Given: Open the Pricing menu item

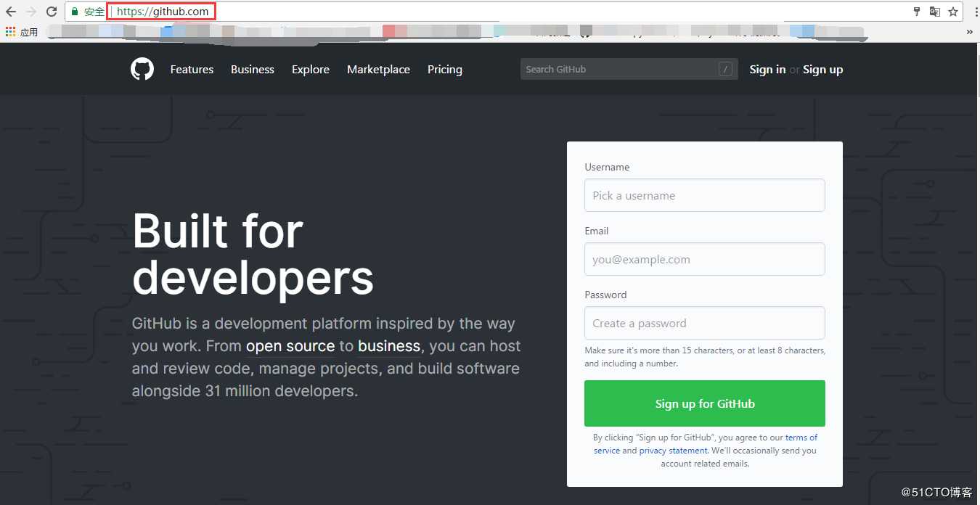Looking at the screenshot, I should (x=445, y=70).
